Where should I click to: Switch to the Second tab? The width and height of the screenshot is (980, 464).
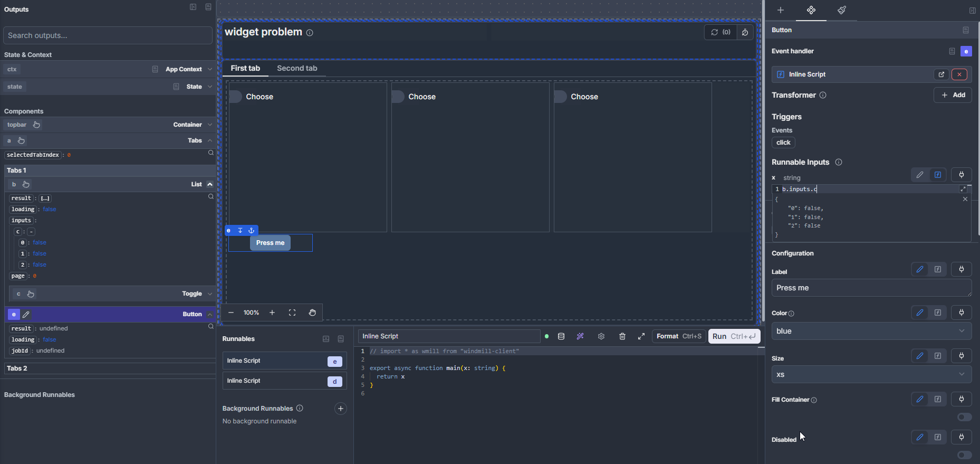(297, 68)
